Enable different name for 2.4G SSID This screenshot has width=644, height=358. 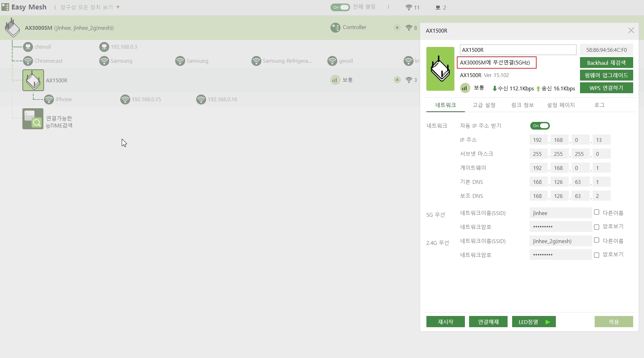pyautogui.click(x=597, y=240)
